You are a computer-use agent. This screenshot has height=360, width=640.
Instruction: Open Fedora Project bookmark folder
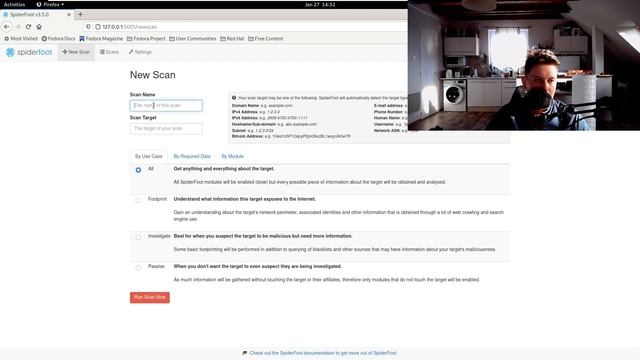coord(146,38)
